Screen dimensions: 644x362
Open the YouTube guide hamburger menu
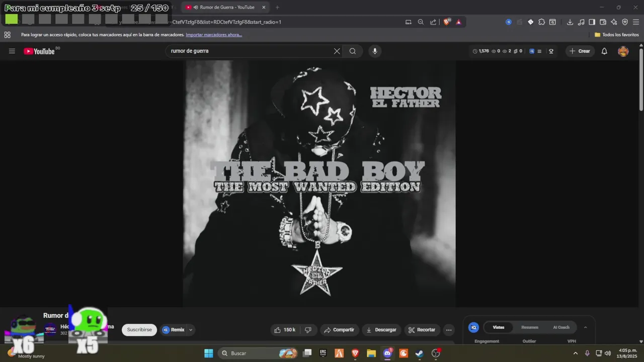[12, 51]
